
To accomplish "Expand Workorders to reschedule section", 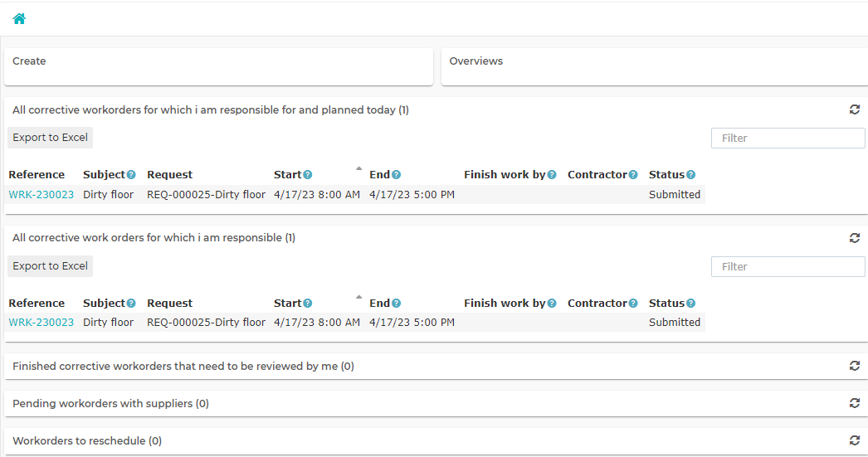I will coord(87,441).
